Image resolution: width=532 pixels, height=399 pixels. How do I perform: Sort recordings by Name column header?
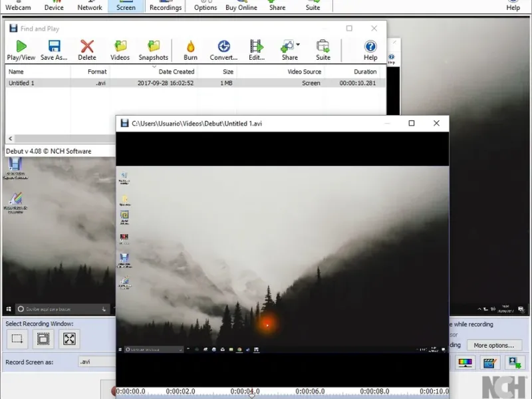38,72
